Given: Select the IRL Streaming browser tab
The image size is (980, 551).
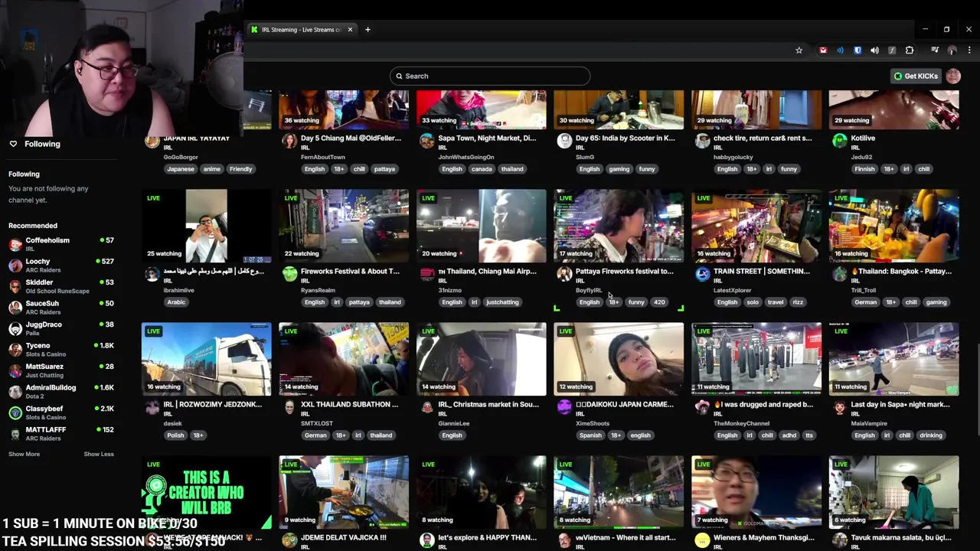Looking at the screenshot, I should (x=301, y=30).
